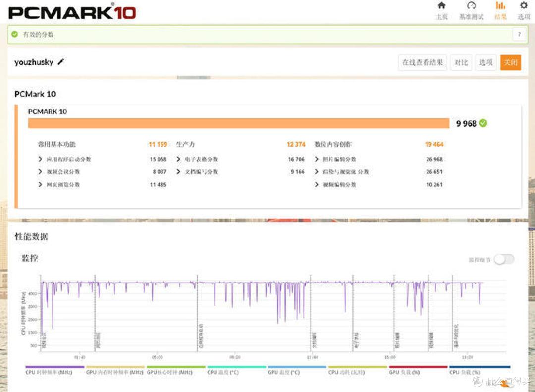Toggle CPU 时钟频率 (MHz) legend

tap(54, 371)
